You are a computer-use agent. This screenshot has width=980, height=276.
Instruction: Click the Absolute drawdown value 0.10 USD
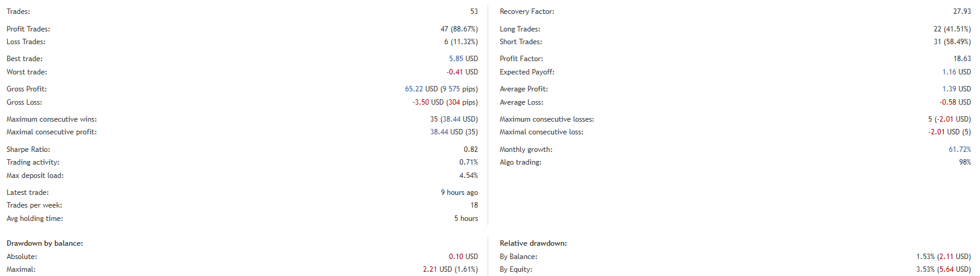463,257
